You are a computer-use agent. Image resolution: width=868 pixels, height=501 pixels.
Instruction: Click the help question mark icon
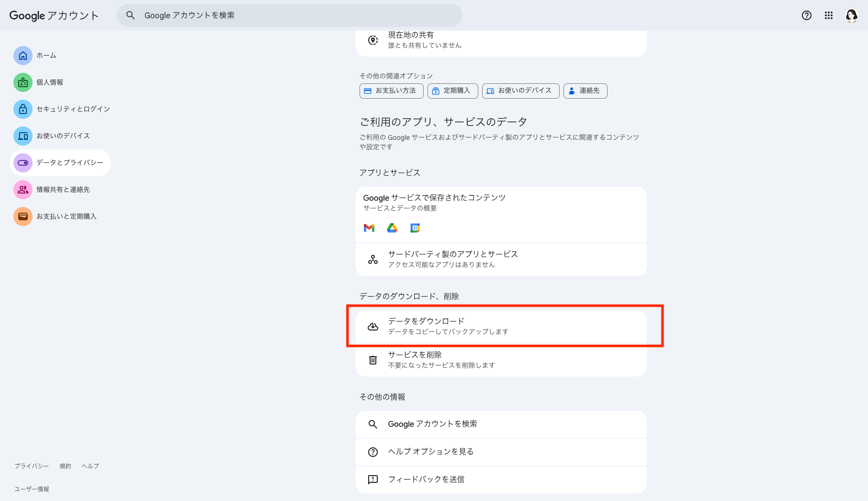[x=806, y=15]
